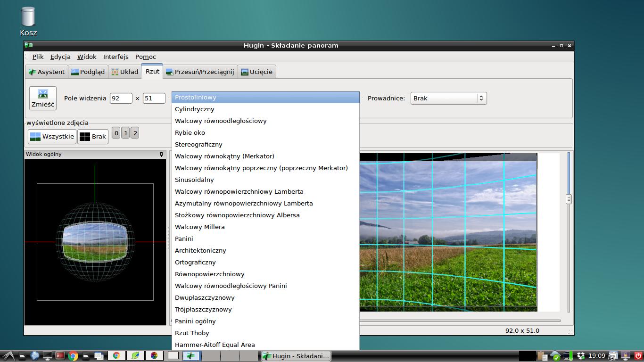Open the Asystent tab

pyautogui.click(x=46, y=72)
